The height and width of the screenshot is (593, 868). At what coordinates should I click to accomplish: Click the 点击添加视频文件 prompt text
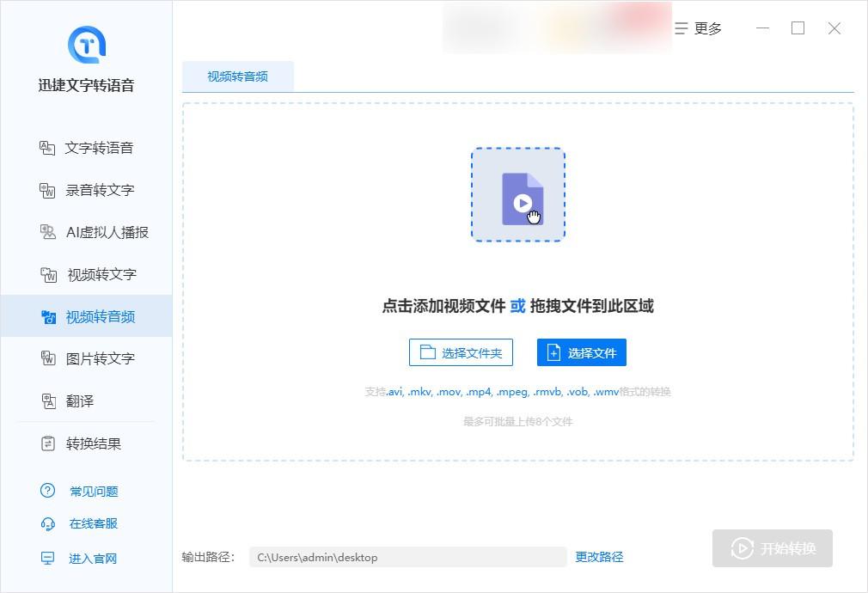coord(444,306)
